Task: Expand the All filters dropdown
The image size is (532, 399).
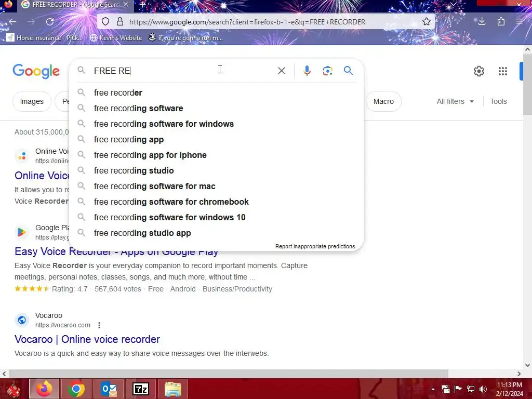Action: pos(455,101)
